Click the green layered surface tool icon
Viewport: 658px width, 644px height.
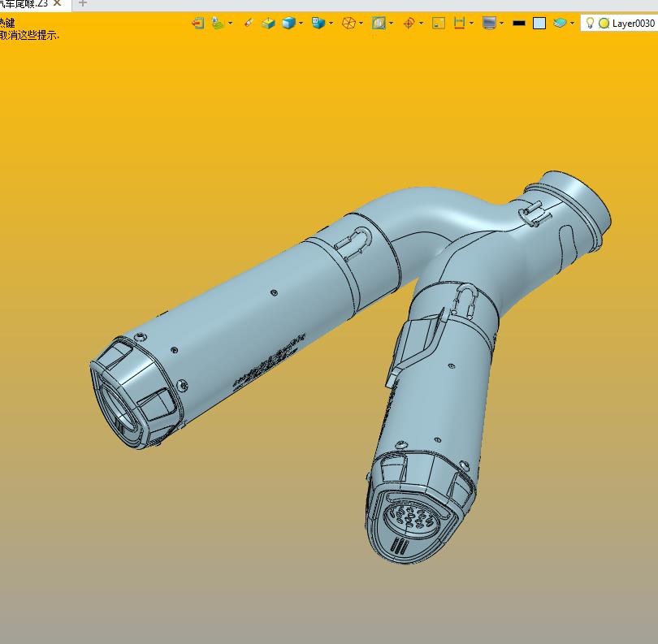coord(218,23)
